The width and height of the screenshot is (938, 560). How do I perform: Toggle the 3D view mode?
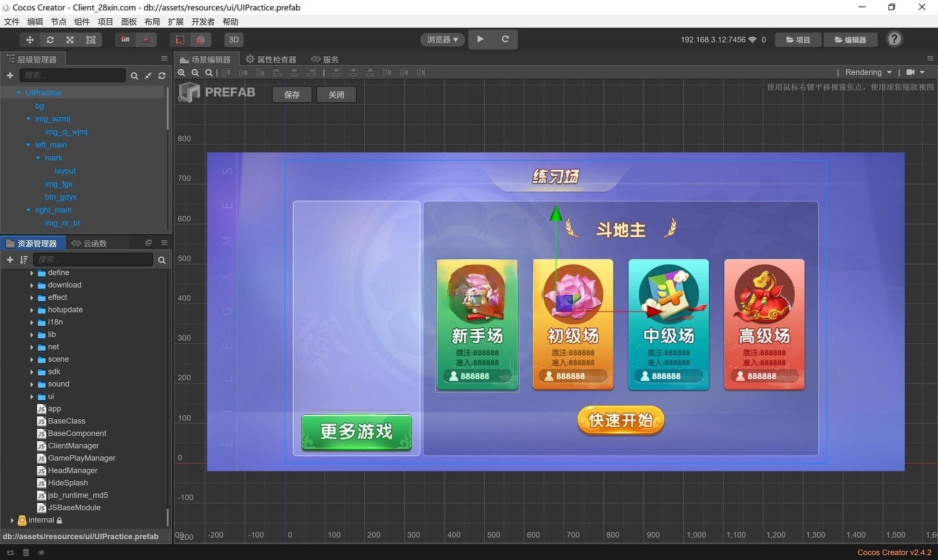tap(233, 40)
